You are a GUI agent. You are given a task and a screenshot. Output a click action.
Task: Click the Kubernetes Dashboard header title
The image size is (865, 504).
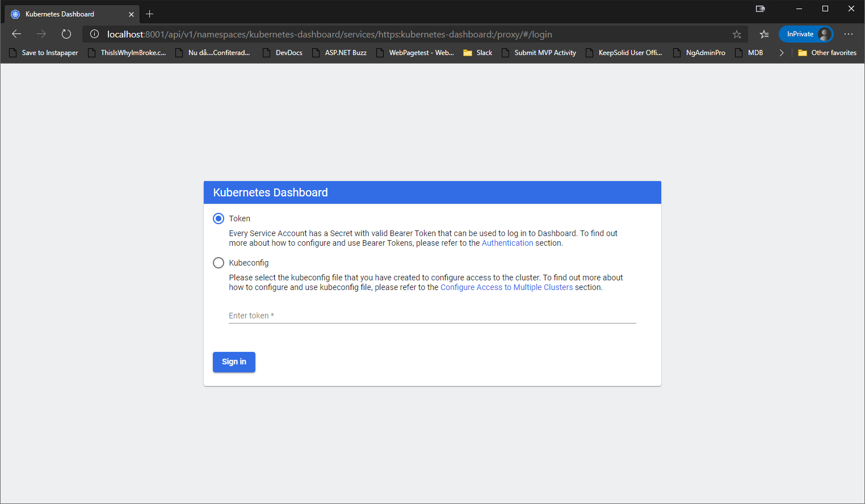pyautogui.click(x=271, y=192)
